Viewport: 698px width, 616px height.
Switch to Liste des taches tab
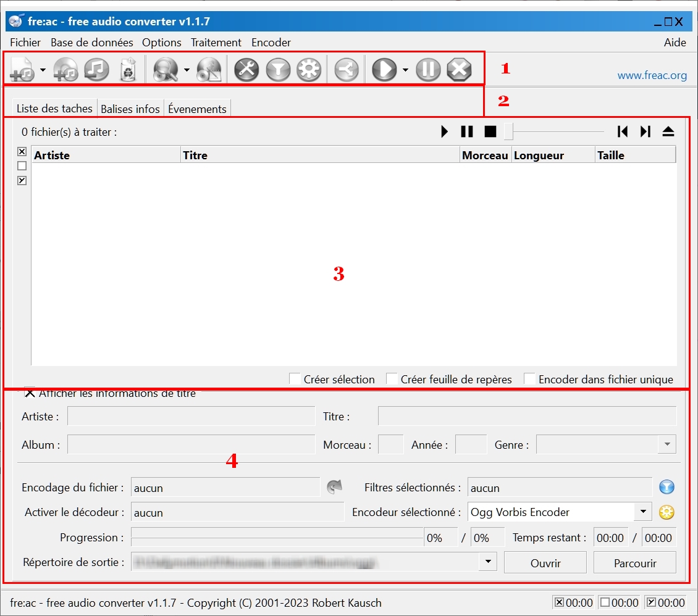coord(54,109)
